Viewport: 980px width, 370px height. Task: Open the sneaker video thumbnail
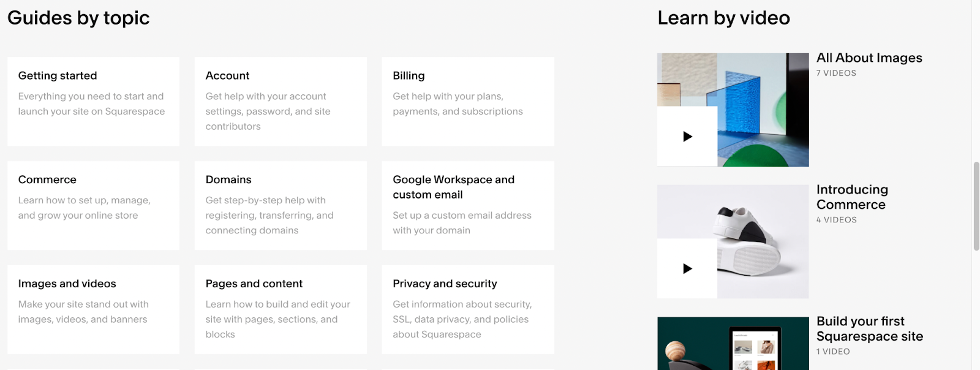point(733,241)
